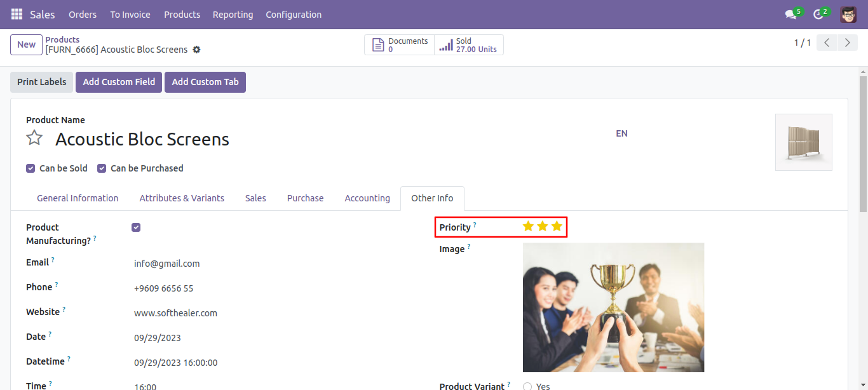Uncheck the Can be Purchased checkbox
868x390 pixels.
tap(102, 168)
